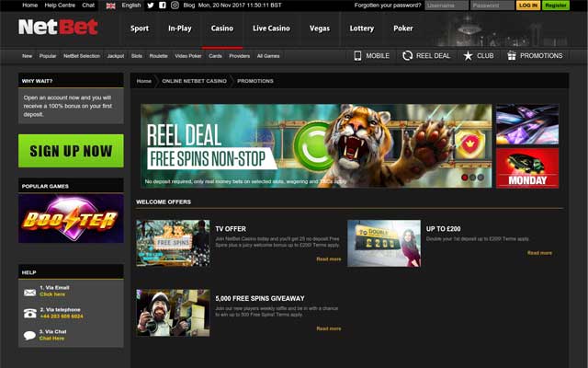Click the SIGN UP NOW button

point(71,151)
